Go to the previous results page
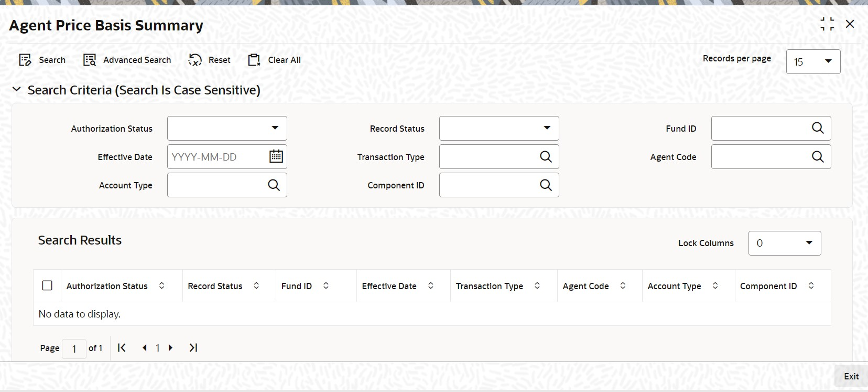This screenshot has width=868, height=392. coord(145,347)
